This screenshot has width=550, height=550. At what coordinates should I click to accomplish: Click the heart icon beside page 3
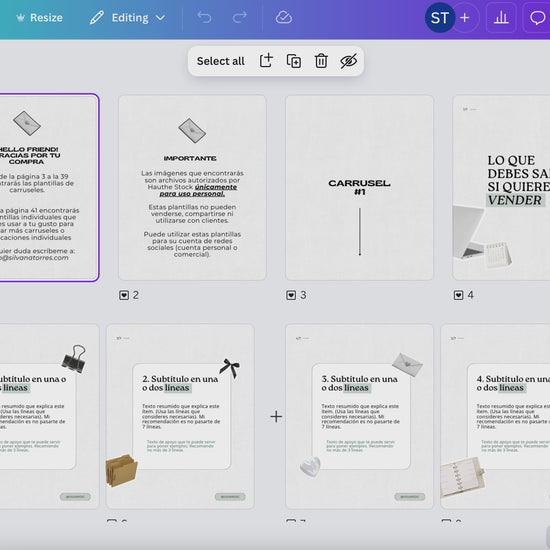pos(291,295)
